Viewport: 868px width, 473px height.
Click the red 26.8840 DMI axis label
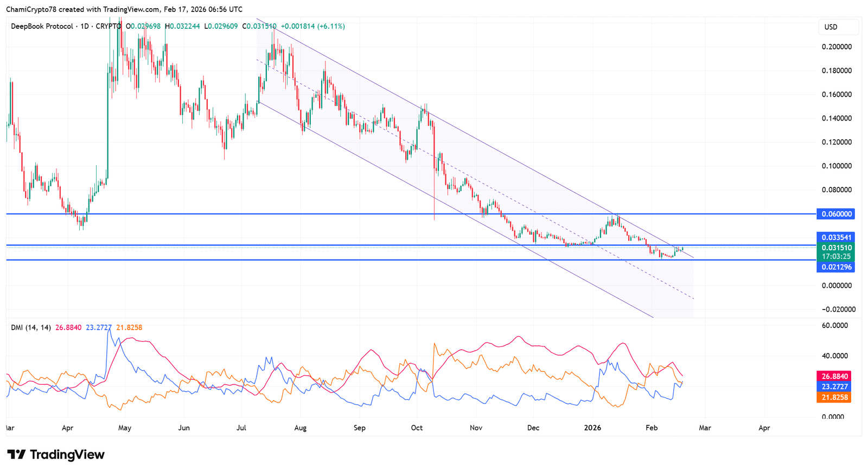pos(834,376)
